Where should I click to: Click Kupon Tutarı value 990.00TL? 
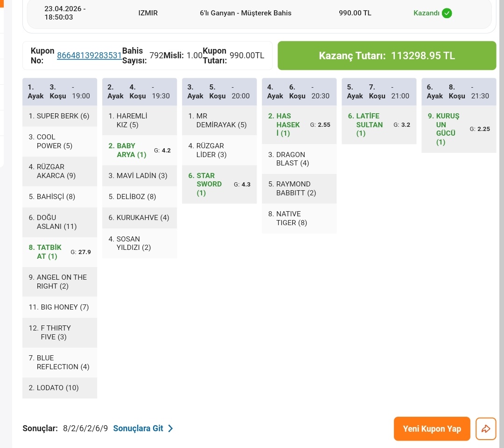coord(247,55)
